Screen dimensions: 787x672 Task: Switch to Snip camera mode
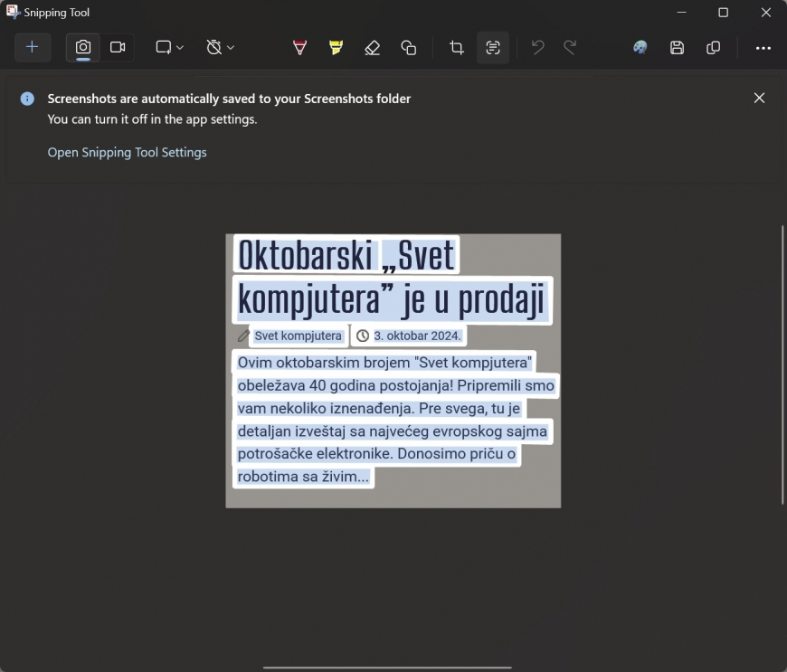[83, 47]
